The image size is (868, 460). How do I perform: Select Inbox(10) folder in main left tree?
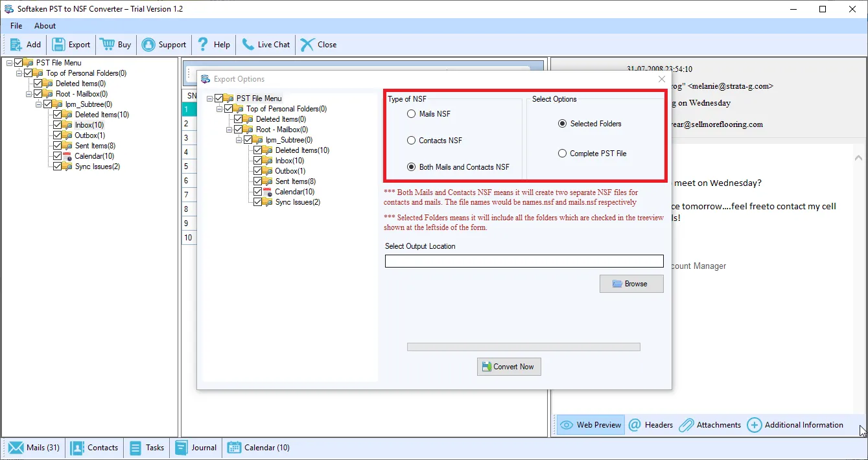click(x=89, y=125)
